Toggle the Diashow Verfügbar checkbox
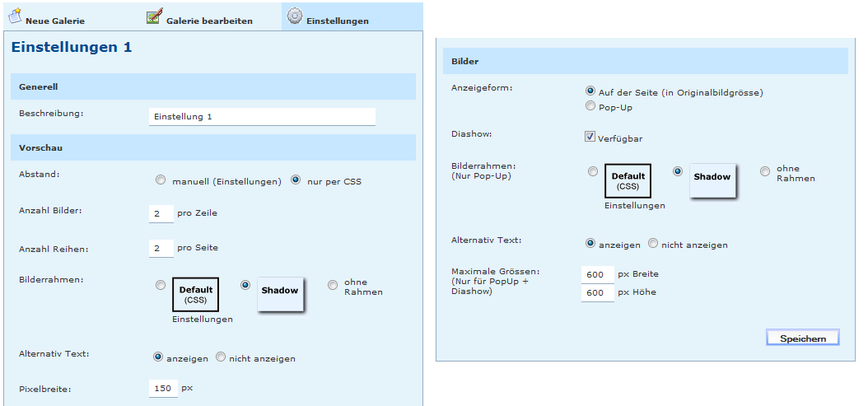868x406 pixels. tap(590, 137)
